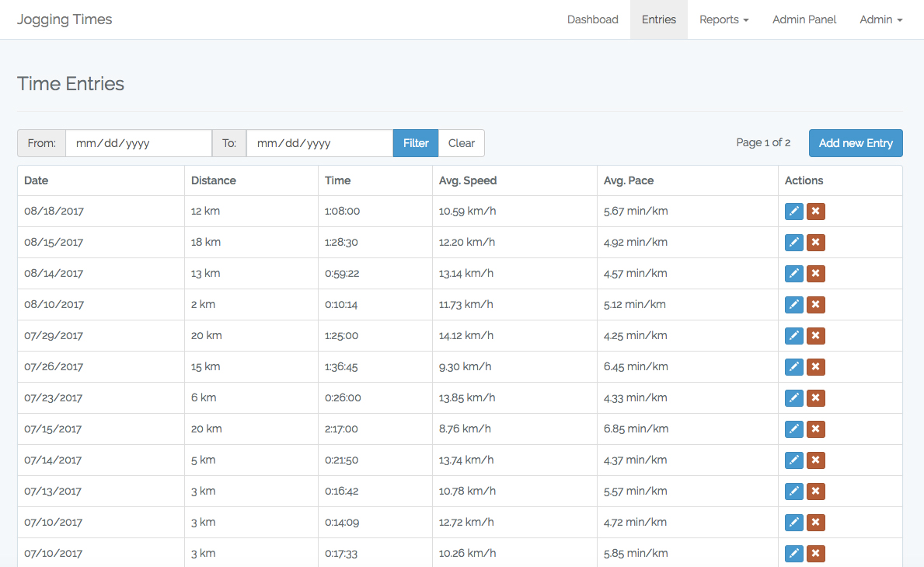Edit the 08/10/2017 entry
The width and height of the screenshot is (924, 567).
[x=793, y=304]
